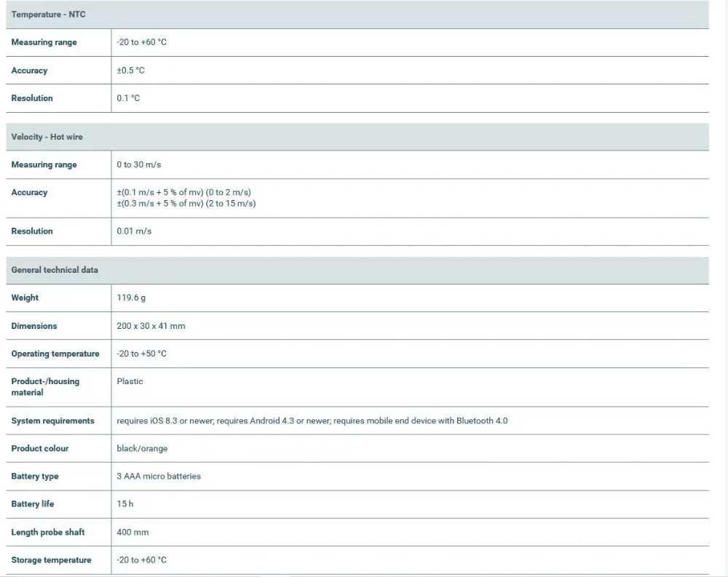Click 'Measuring range' label under Temperature - NTC
Image resolution: width=728 pixels, height=577 pixels.
(44, 42)
